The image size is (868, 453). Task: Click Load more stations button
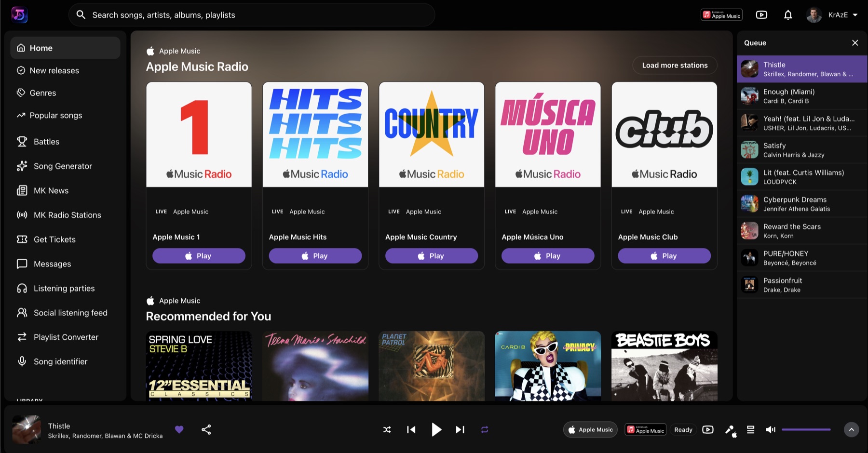pos(675,65)
